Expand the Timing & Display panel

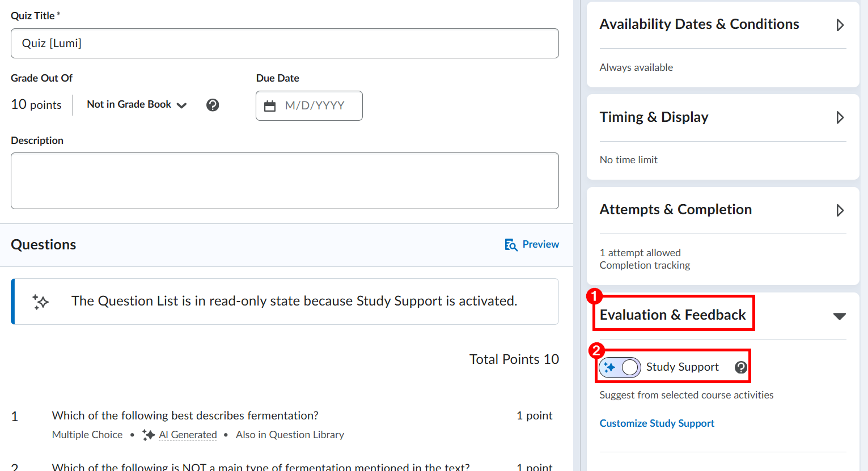(x=840, y=117)
